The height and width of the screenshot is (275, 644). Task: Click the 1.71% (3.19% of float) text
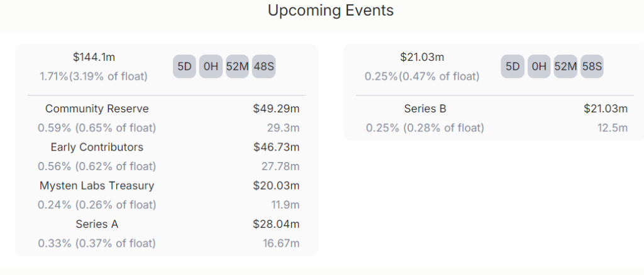pyautogui.click(x=94, y=77)
